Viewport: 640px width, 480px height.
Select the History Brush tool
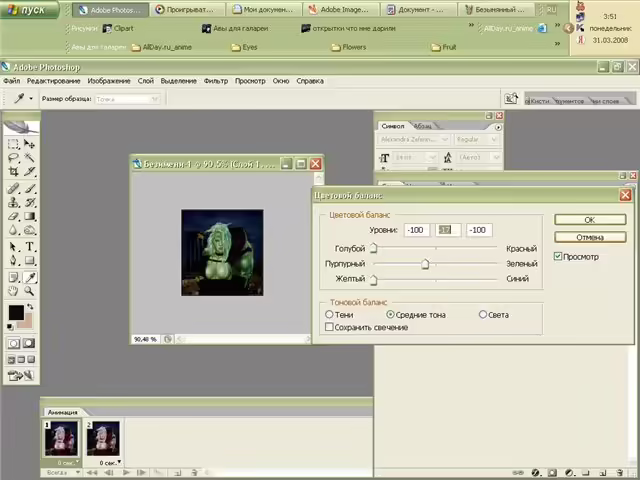click(29, 202)
